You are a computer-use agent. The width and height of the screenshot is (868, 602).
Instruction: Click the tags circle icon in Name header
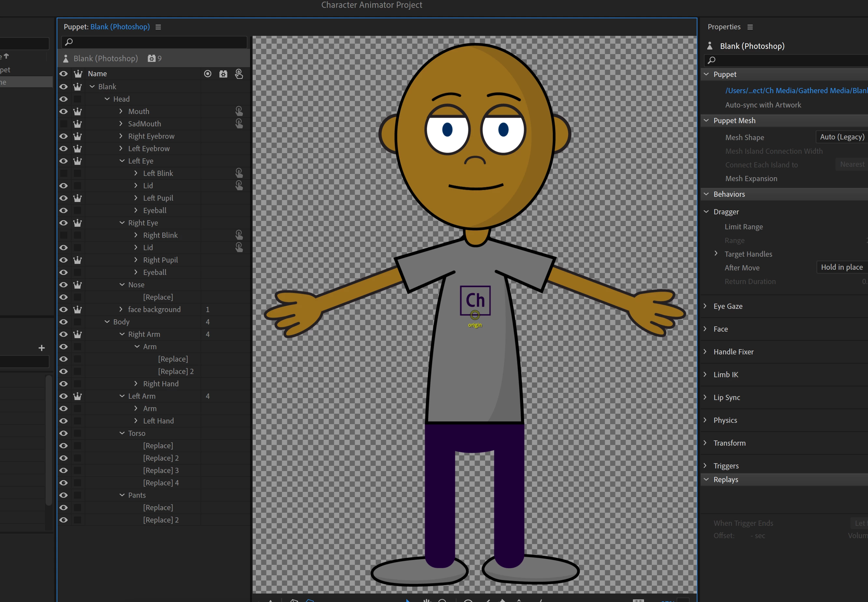207,74
